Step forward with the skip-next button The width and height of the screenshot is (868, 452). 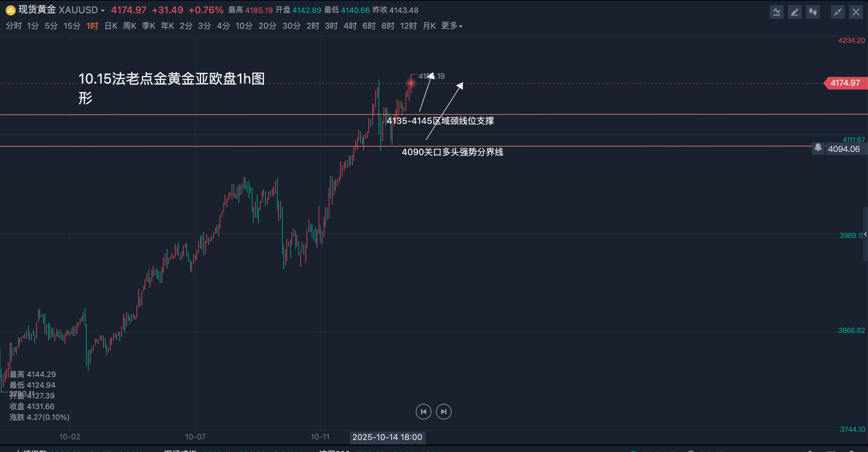(444, 412)
